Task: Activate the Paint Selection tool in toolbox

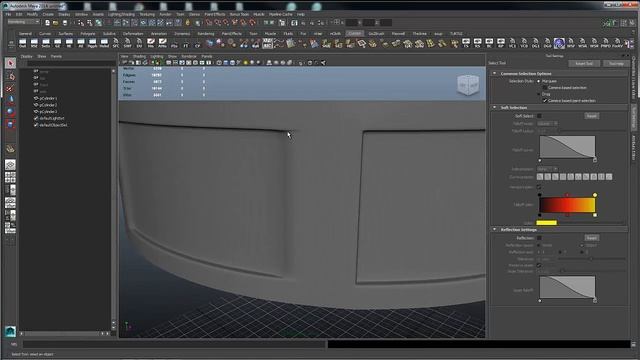Action: tap(11, 88)
